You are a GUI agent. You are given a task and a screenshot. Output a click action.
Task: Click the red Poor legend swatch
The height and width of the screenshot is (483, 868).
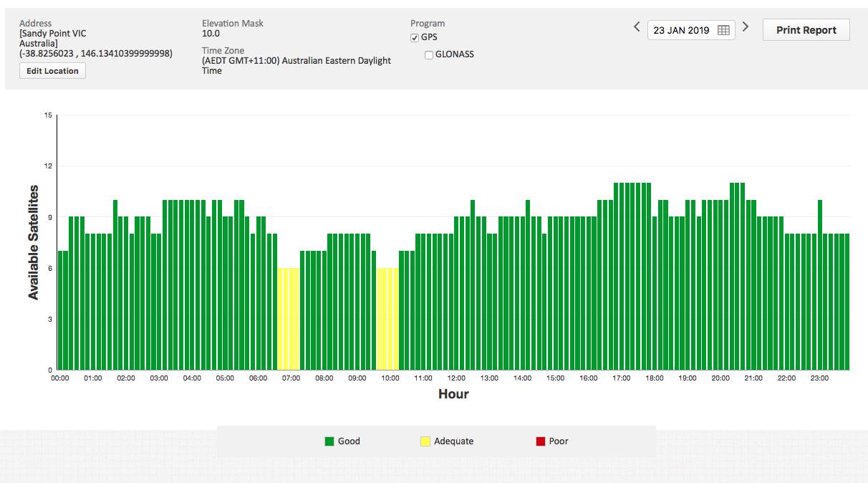[x=541, y=441]
